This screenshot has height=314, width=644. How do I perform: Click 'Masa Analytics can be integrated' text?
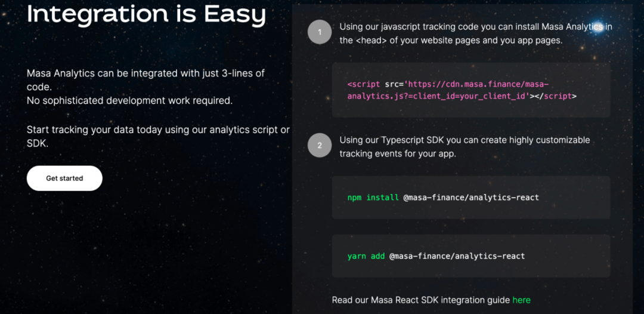[146, 80]
